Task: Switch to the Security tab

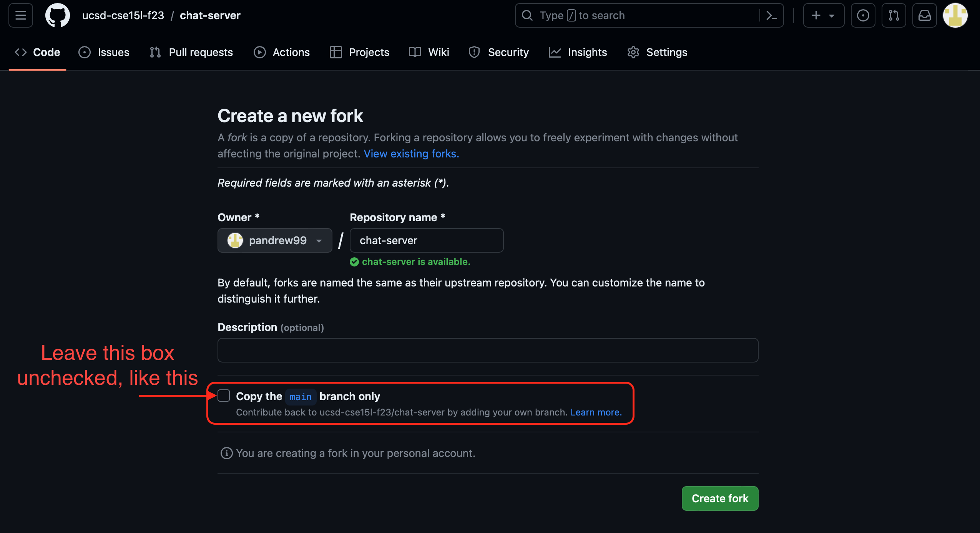Action: (x=498, y=52)
